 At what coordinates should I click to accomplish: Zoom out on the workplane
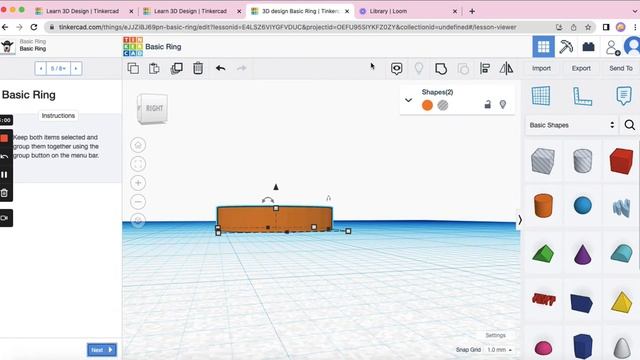click(x=138, y=202)
